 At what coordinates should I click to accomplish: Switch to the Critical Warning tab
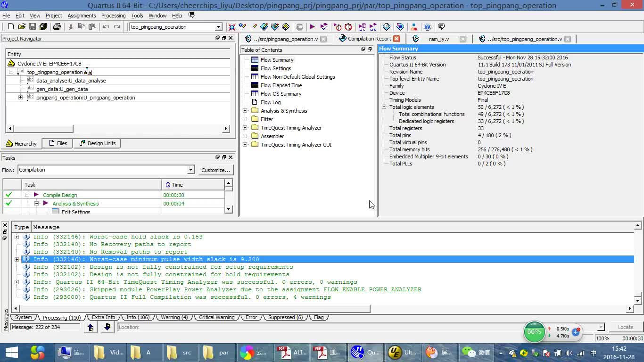(216, 317)
